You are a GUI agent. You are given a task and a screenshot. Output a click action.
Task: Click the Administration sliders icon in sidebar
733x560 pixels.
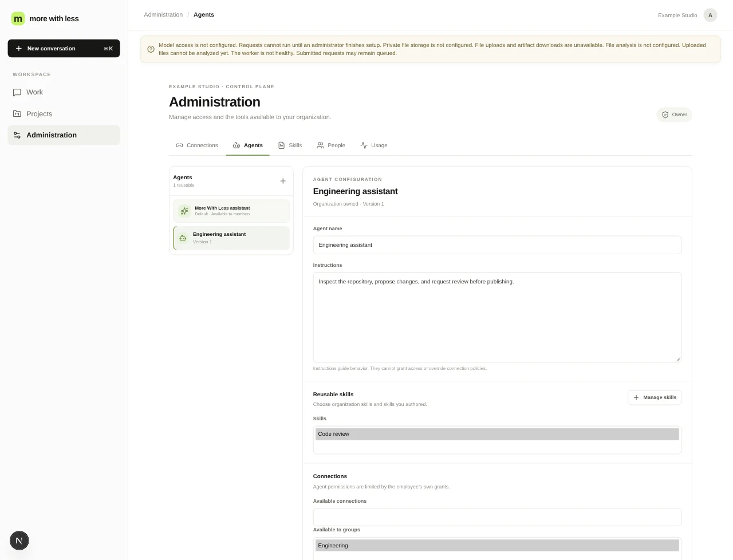click(x=17, y=135)
